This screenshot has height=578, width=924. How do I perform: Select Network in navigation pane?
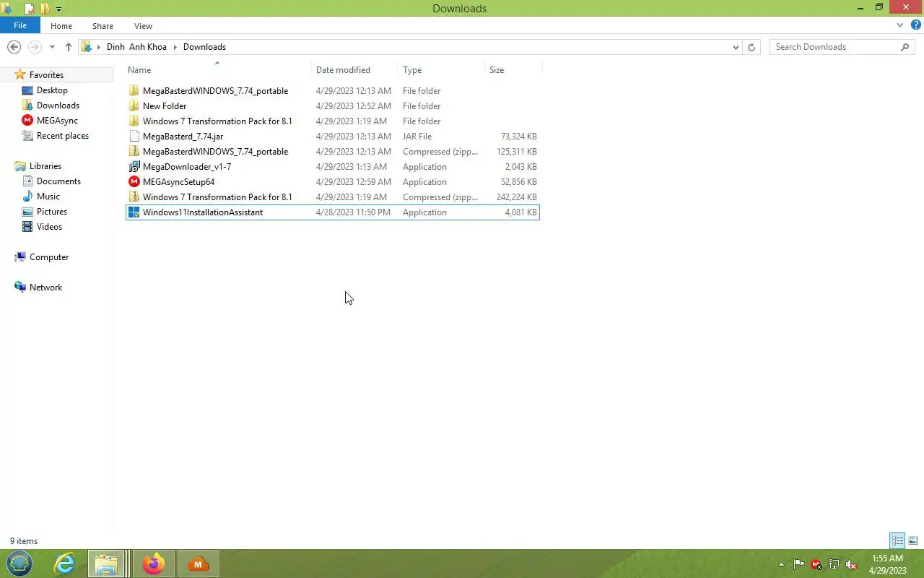pos(45,288)
